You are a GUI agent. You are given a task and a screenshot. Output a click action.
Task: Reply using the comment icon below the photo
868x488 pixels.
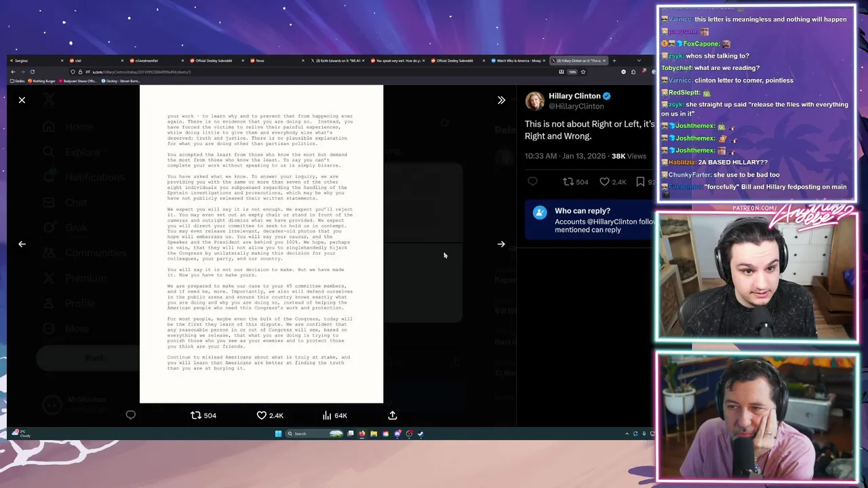pyautogui.click(x=130, y=415)
